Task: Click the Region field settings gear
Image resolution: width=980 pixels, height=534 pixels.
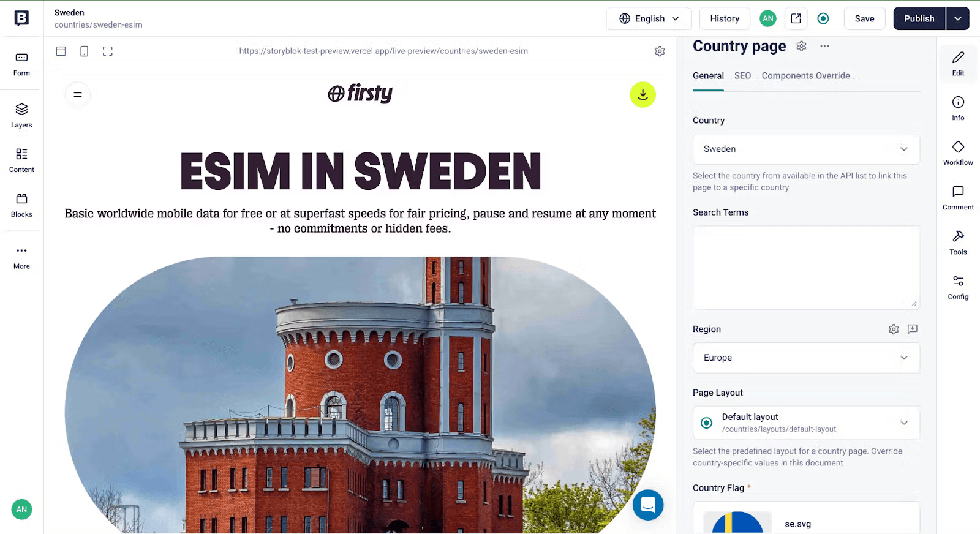Action: [x=894, y=329]
